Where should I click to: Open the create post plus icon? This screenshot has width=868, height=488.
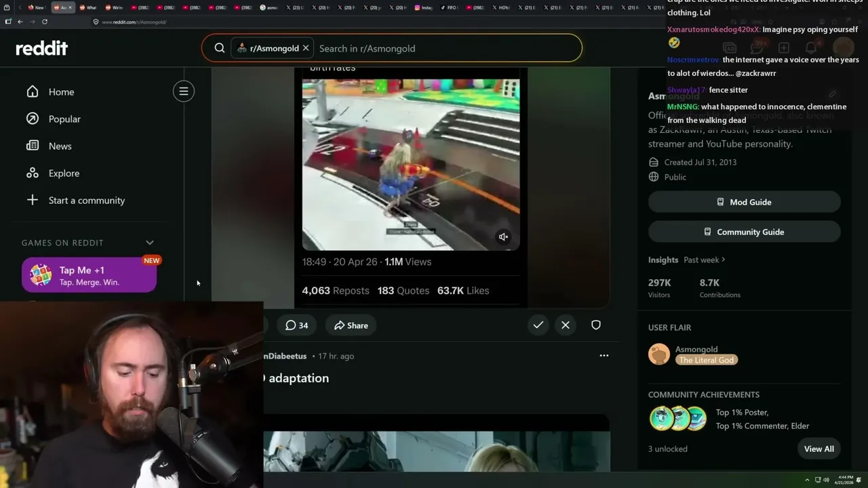coord(784,47)
